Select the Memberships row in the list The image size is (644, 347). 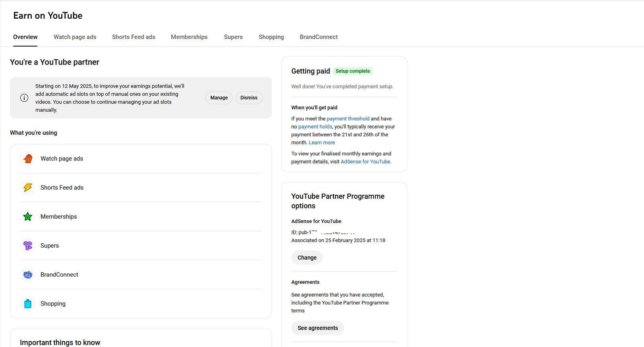(141, 217)
